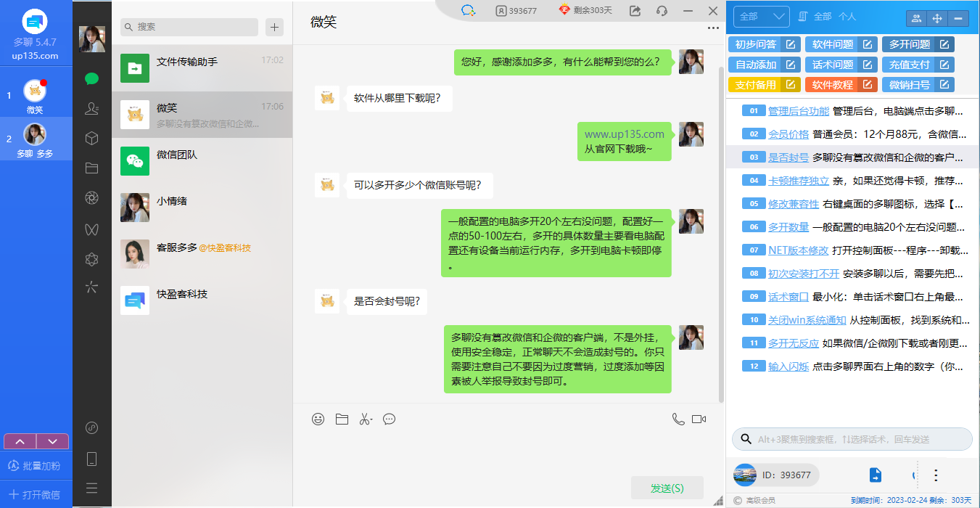Screen dimensions: 980x508
Task: Click the customer service headset icon
Action: click(662, 11)
